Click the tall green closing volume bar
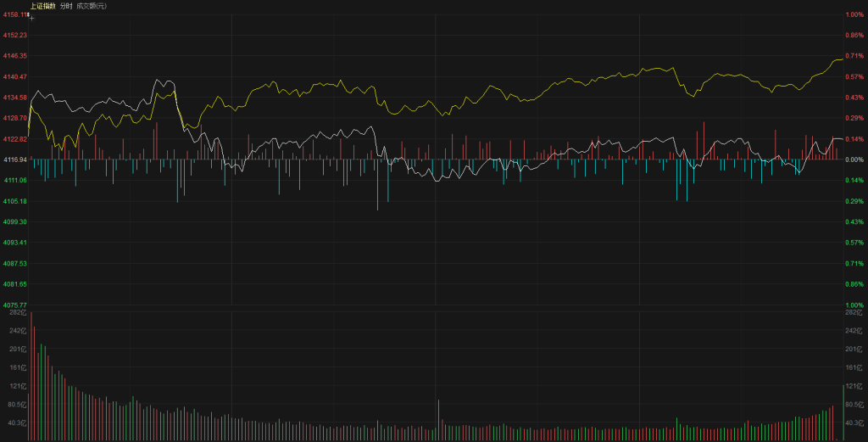 click(x=843, y=412)
